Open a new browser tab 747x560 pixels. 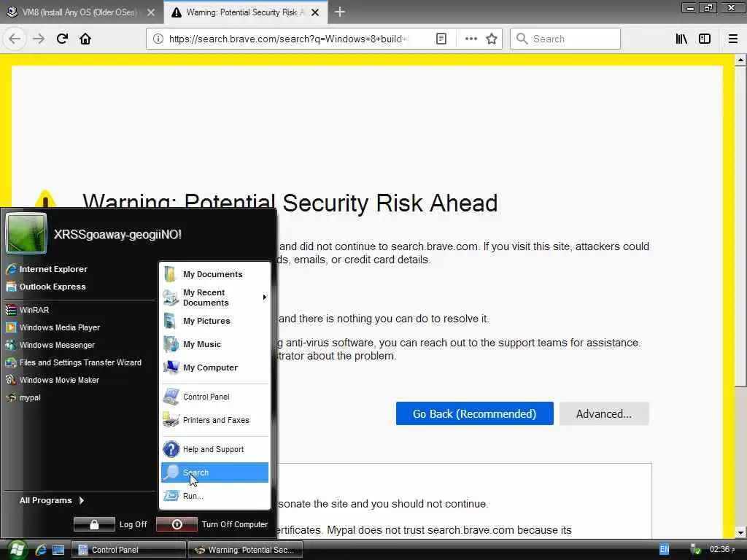[340, 12]
